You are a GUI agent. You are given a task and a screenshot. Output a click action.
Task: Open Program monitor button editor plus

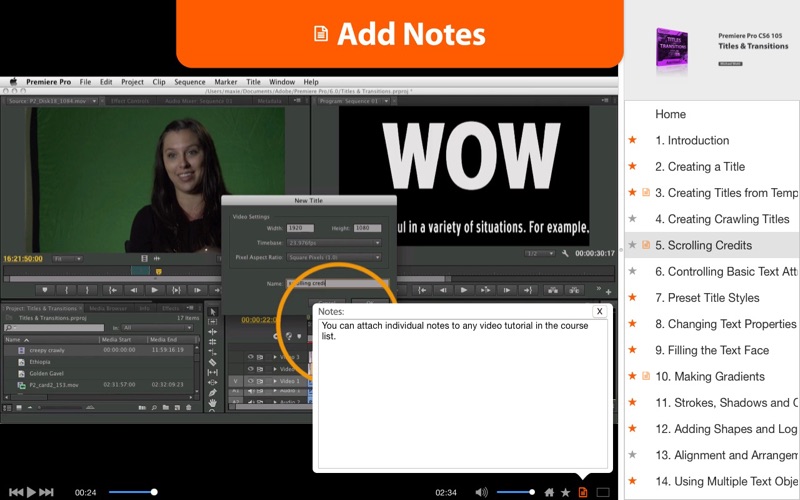click(608, 292)
